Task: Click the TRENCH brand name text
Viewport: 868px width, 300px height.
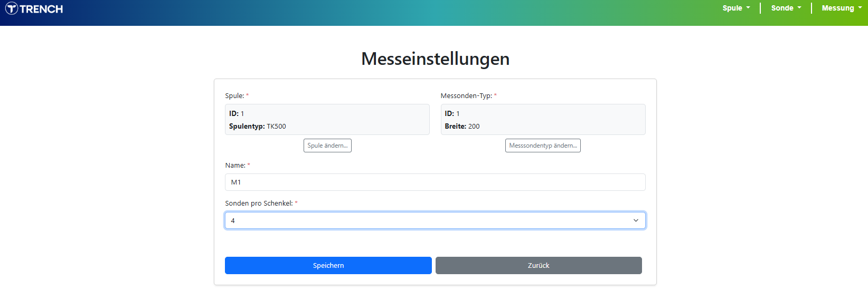Action: [x=41, y=9]
